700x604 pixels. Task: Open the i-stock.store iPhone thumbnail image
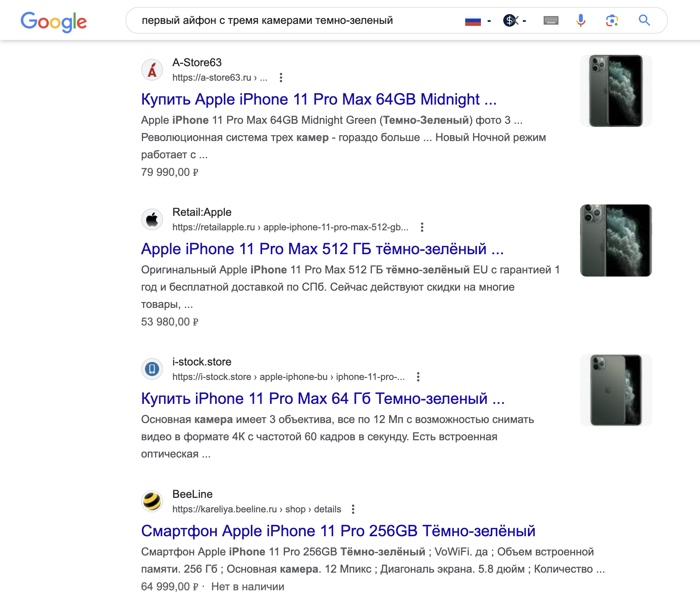point(616,390)
